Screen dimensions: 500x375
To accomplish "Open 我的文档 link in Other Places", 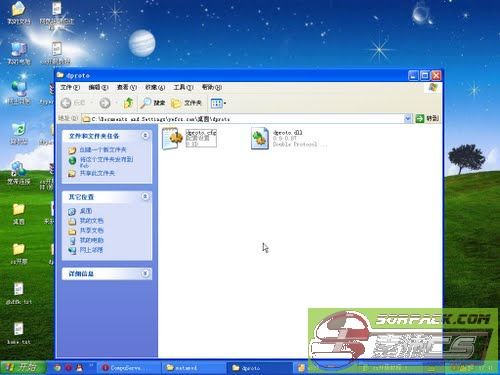I will tap(91, 221).
